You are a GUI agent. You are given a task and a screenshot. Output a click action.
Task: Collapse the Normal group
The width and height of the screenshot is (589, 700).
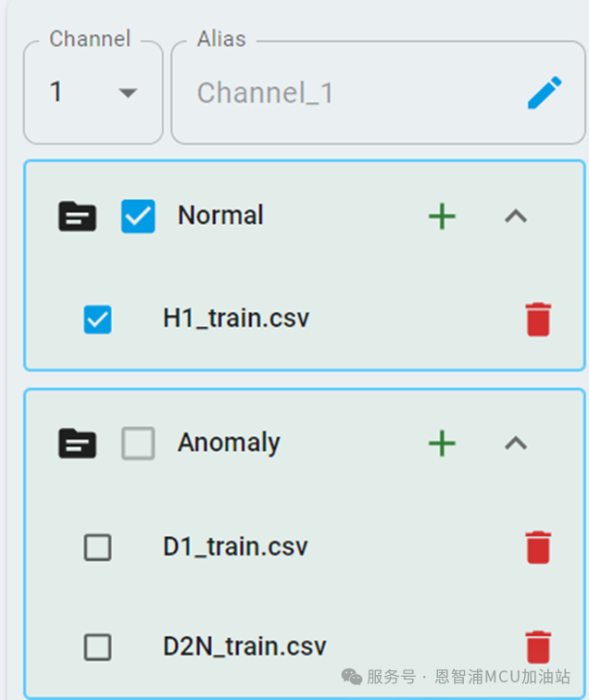coord(516,217)
